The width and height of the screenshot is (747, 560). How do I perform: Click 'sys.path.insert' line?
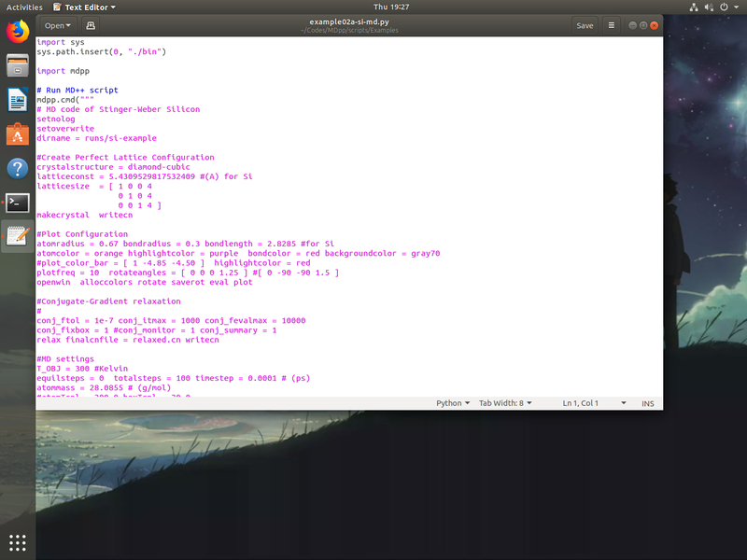pyautogui.click(x=102, y=51)
